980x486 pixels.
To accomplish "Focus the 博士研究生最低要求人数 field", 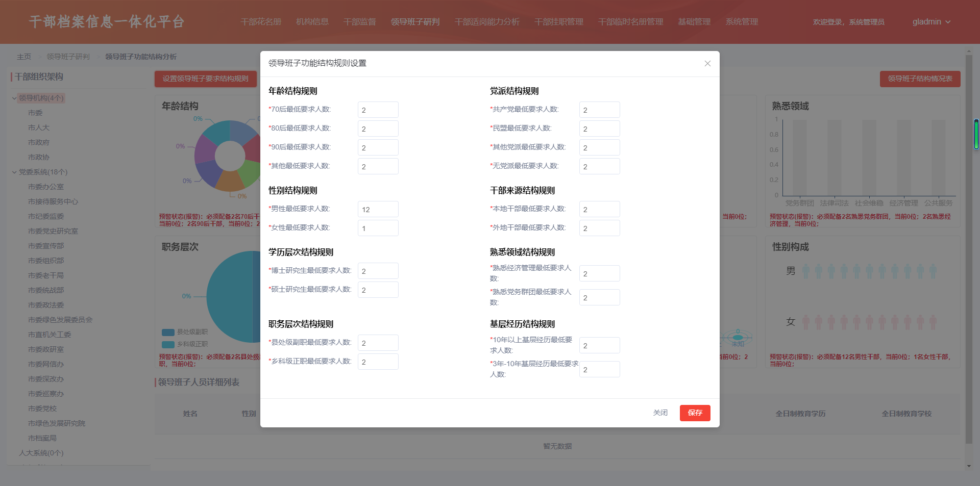I will click(378, 271).
